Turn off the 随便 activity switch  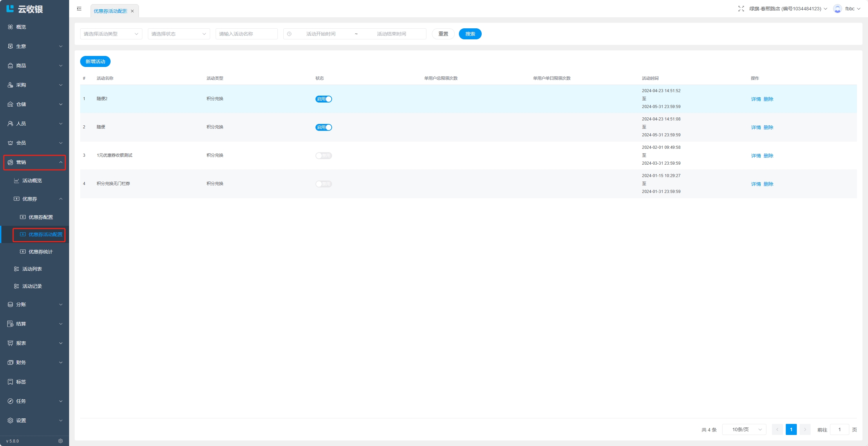click(323, 127)
